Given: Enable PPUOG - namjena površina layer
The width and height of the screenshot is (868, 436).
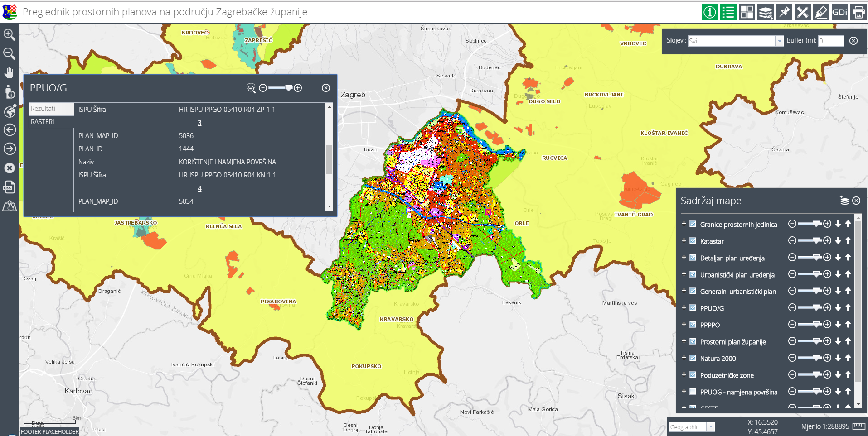Looking at the screenshot, I should [693, 392].
